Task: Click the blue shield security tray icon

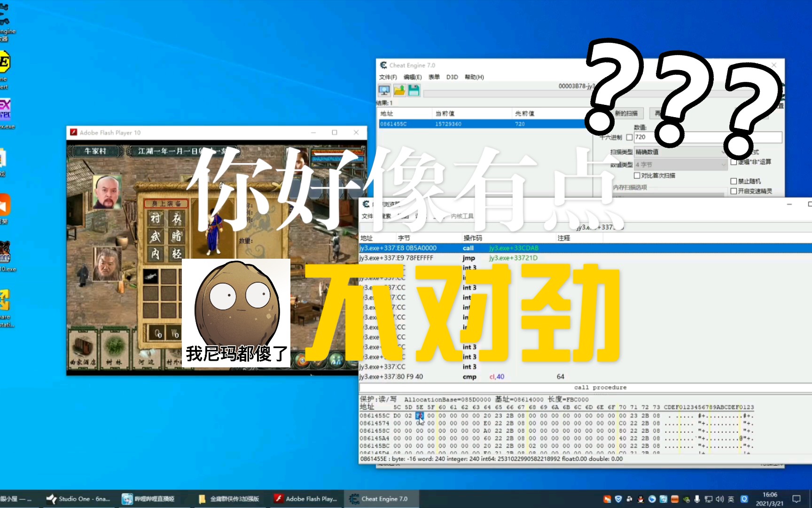Action: (x=618, y=499)
